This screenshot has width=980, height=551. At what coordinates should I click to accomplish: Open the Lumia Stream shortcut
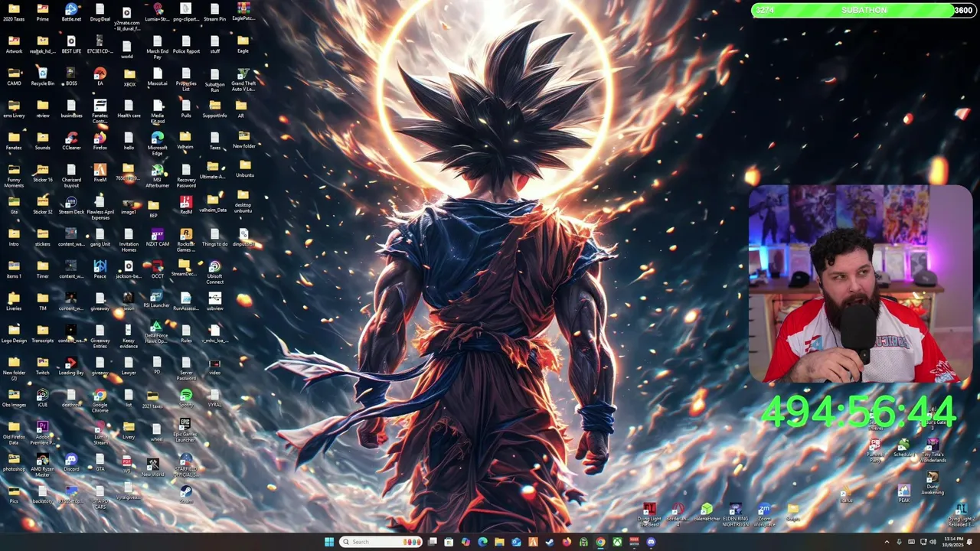coord(100,433)
